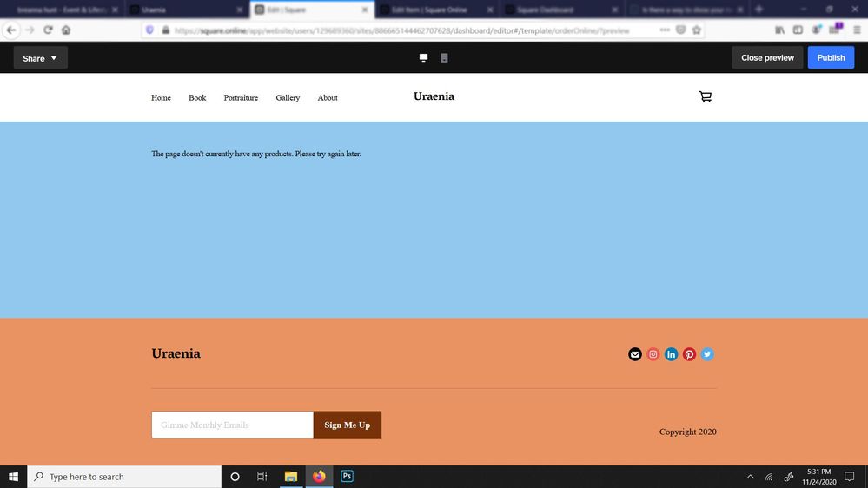Open the Pinterest social icon
Viewport: 868px width, 488px height.
(x=689, y=354)
